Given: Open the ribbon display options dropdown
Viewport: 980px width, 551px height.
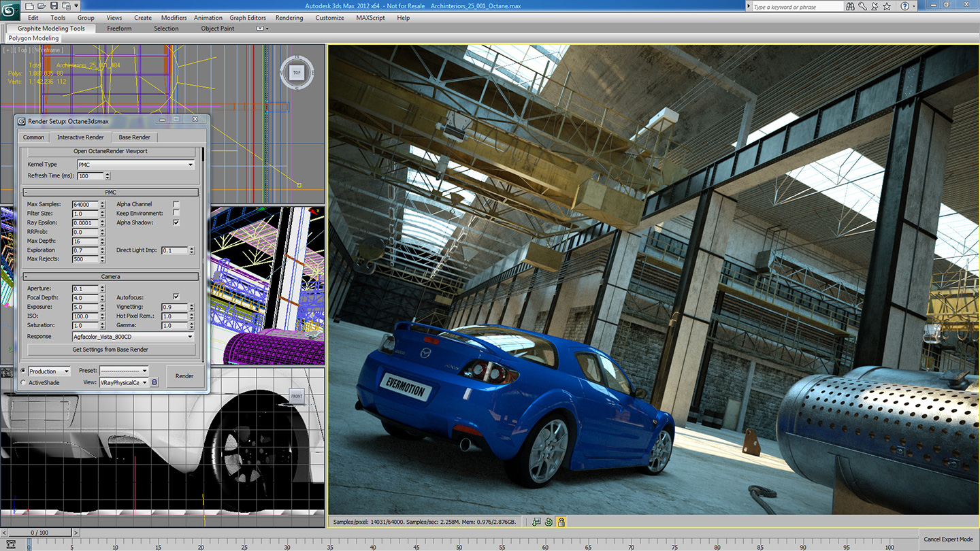Looking at the screenshot, I should click(262, 29).
